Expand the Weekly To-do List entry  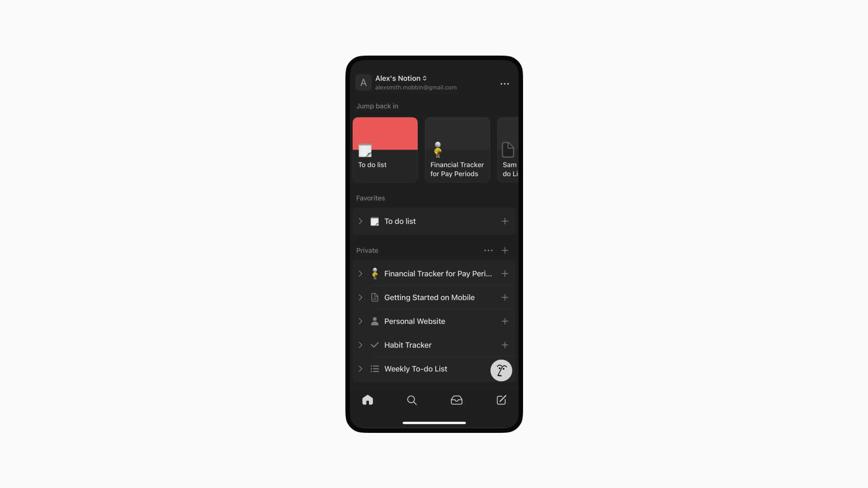coord(361,368)
